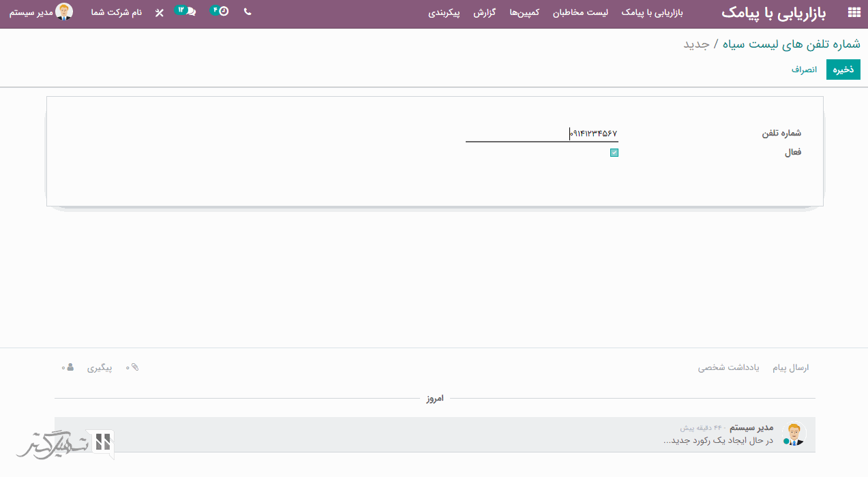Click the followers person icon in the chatter
The image size is (868, 477).
coord(70,367)
